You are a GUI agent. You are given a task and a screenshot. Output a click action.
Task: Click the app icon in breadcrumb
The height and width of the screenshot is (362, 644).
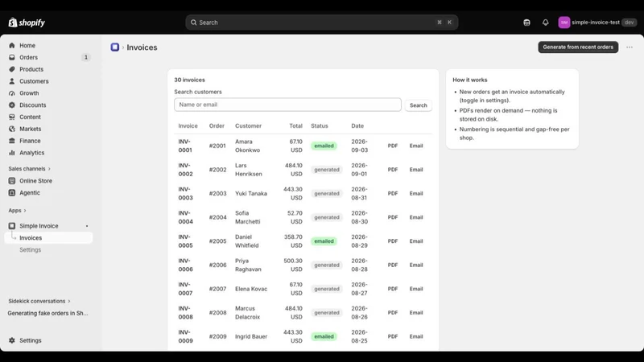click(x=115, y=47)
